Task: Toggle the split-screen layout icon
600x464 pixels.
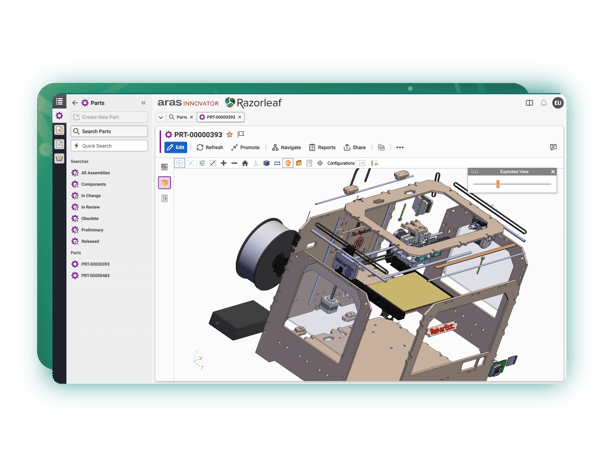Action: [529, 103]
